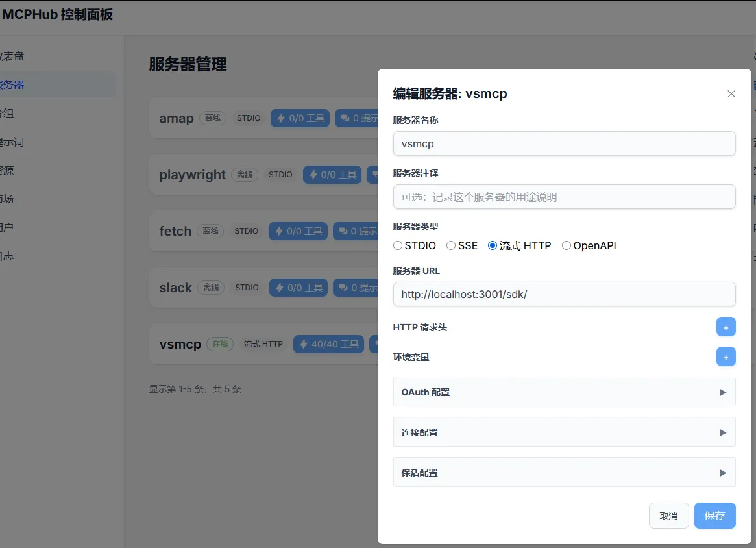The width and height of the screenshot is (756, 548).
Task: Select the OpenAPI server type radio button
Action: coord(567,245)
